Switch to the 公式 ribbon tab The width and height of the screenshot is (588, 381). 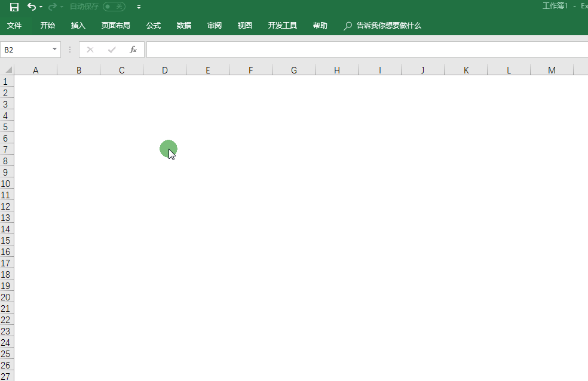(153, 26)
